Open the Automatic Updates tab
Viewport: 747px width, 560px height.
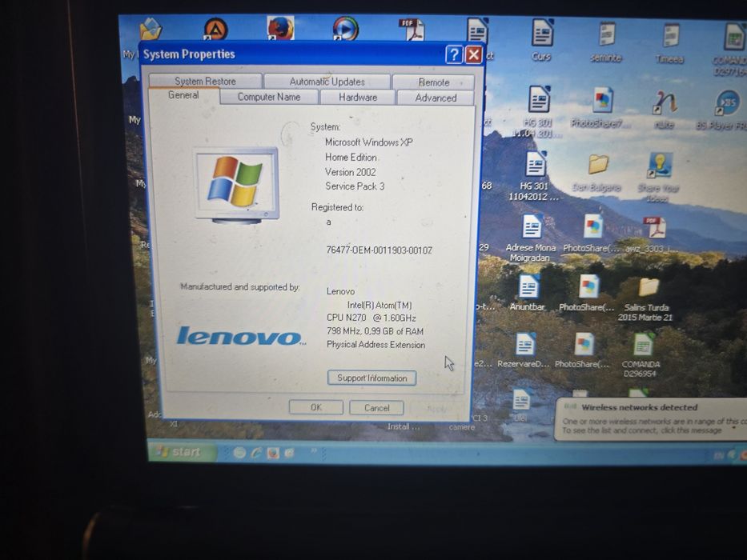327,82
